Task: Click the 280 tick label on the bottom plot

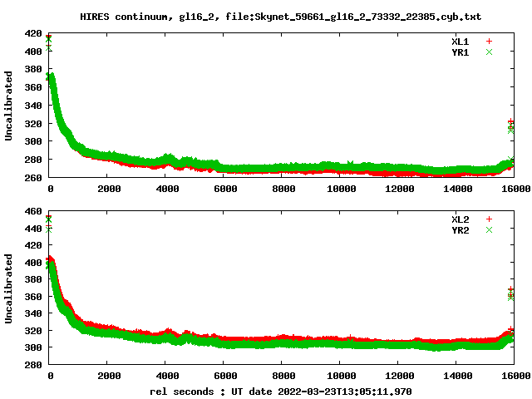Action: coord(33,365)
